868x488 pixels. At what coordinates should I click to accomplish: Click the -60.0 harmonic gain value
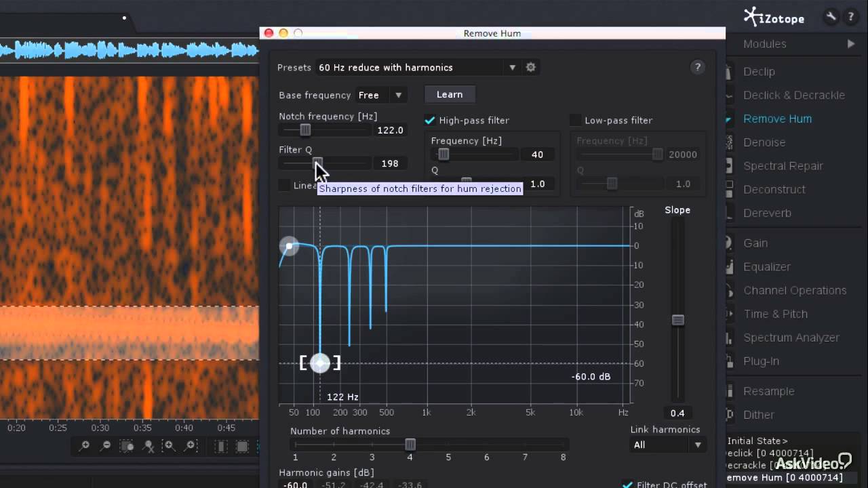click(295, 485)
